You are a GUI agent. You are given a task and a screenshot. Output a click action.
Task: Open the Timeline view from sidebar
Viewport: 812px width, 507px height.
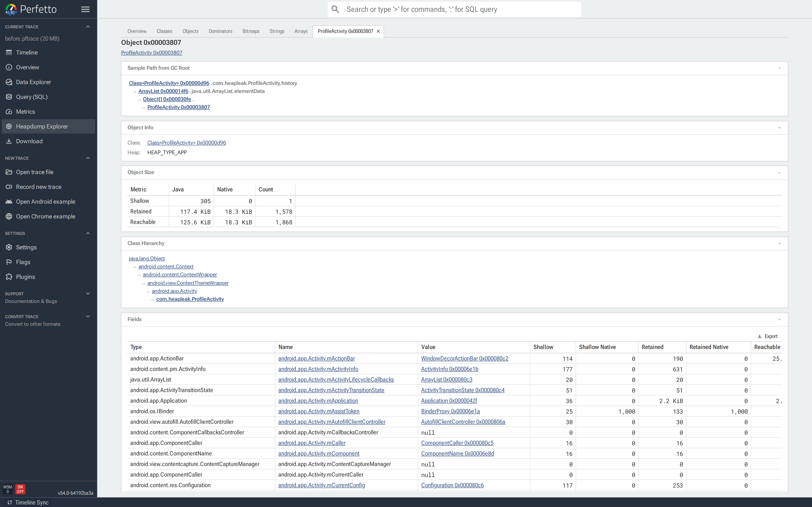(26, 52)
